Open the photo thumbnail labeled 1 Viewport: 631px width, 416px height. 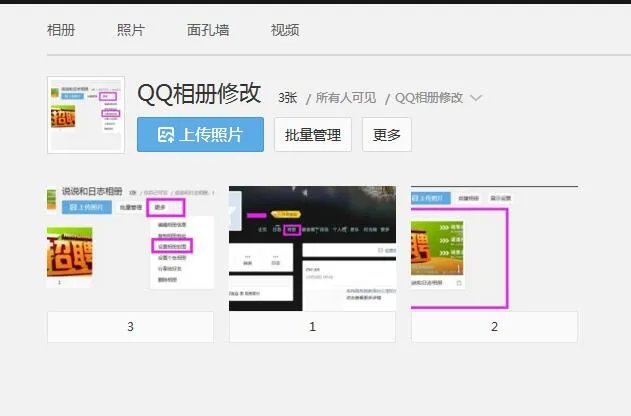tap(312, 248)
